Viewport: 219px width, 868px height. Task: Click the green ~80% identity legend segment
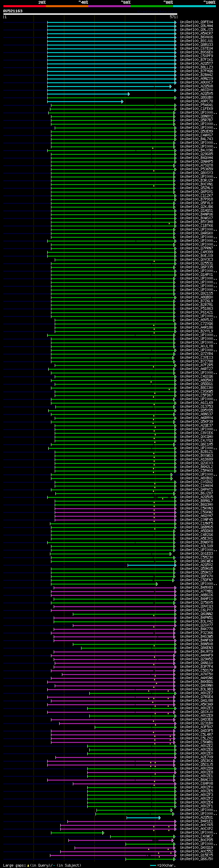(152, 6)
